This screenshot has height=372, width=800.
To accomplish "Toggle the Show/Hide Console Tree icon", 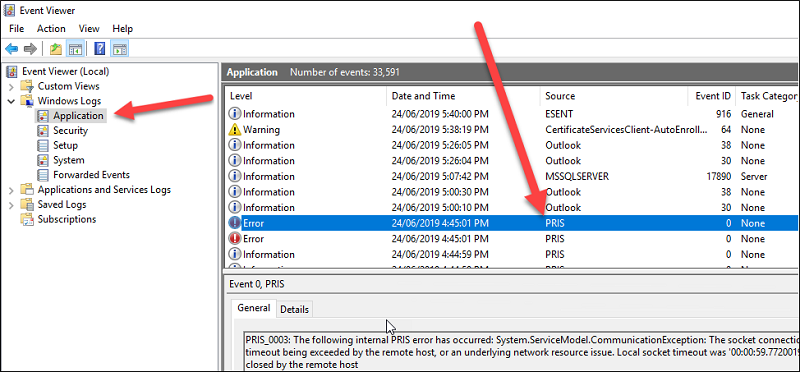I will (76, 49).
